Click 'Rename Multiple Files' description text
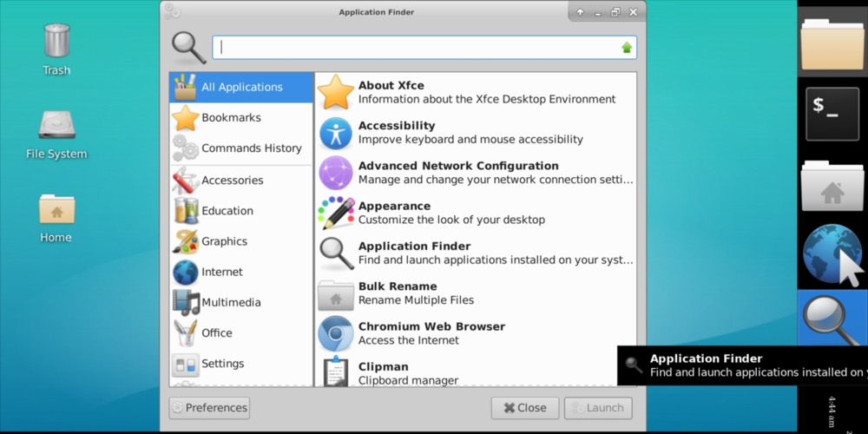Image resolution: width=868 pixels, height=434 pixels. pyautogui.click(x=417, y=300)
